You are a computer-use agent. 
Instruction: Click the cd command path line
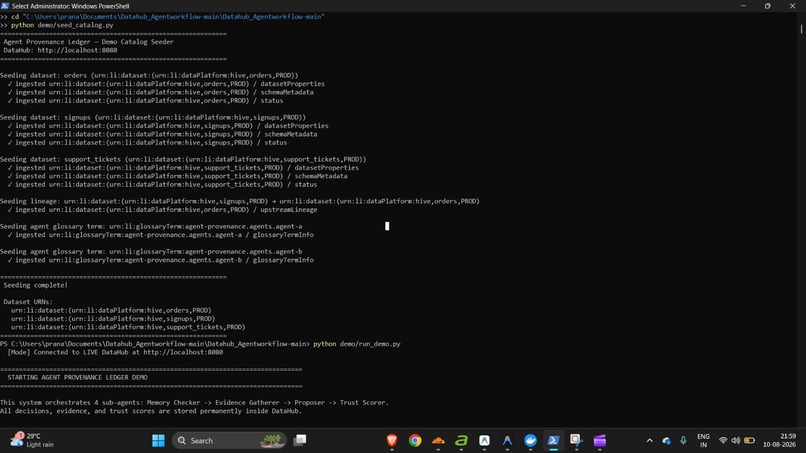click(162, 16)
